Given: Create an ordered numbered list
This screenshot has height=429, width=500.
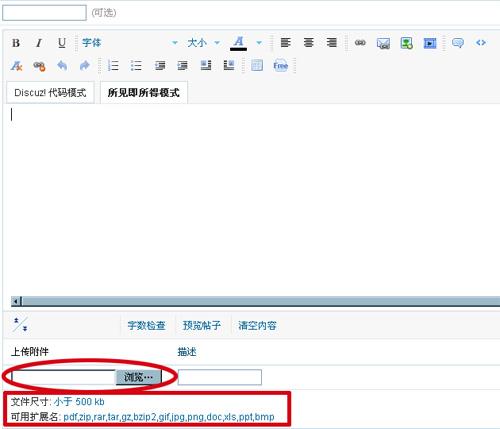Looking at the screenshot, I should (x=113, y=66).
